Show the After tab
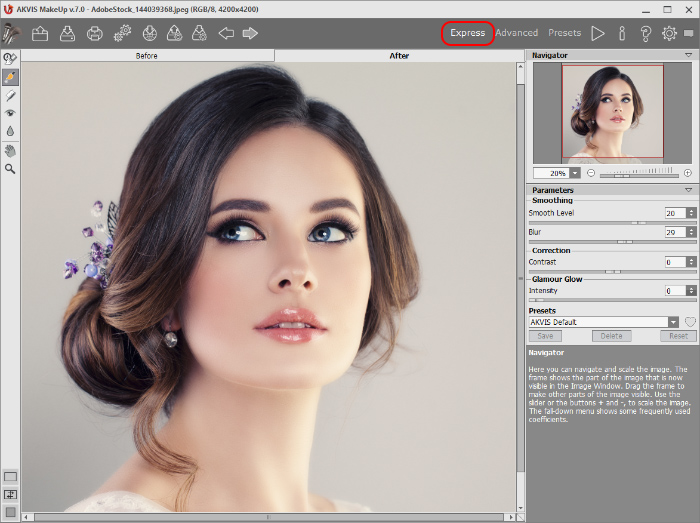The height and width of the screenshot is (523, 700). tap(399, 56)
